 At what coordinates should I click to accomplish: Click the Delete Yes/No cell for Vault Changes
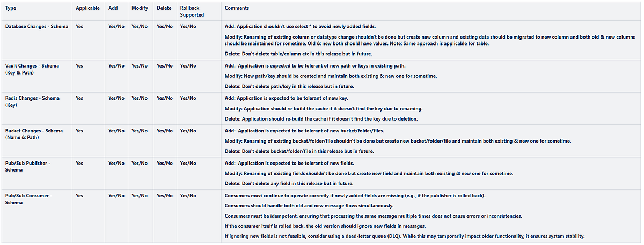tap(164, 65)
